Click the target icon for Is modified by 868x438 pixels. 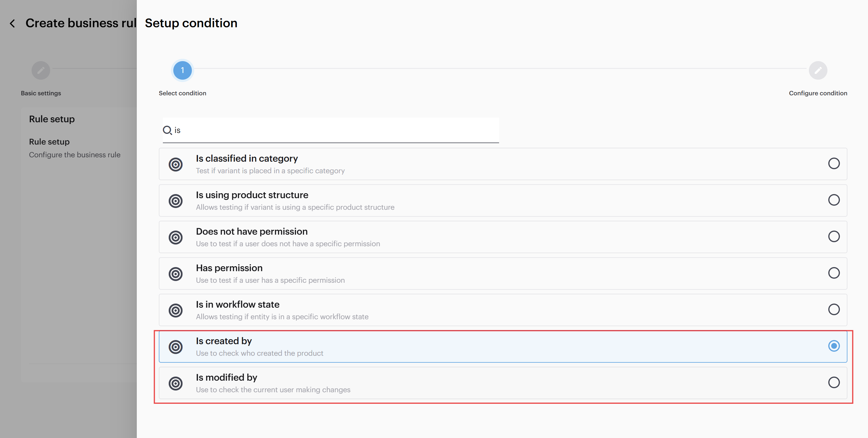click(176, 383)
